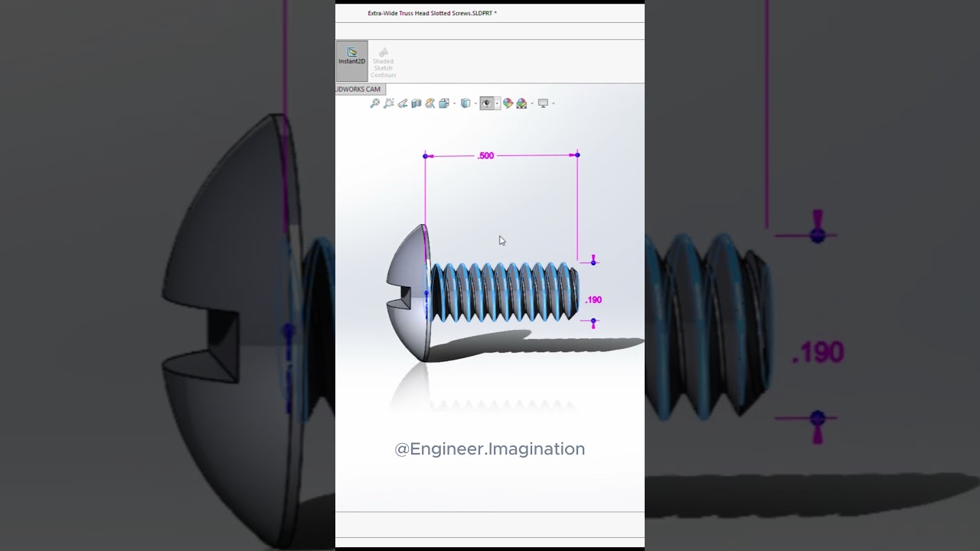Image resolution: width=980 pixels, height=551 pixels.
Task: Click the Zoom to Fit icon
Action: (x=375, y=103)
